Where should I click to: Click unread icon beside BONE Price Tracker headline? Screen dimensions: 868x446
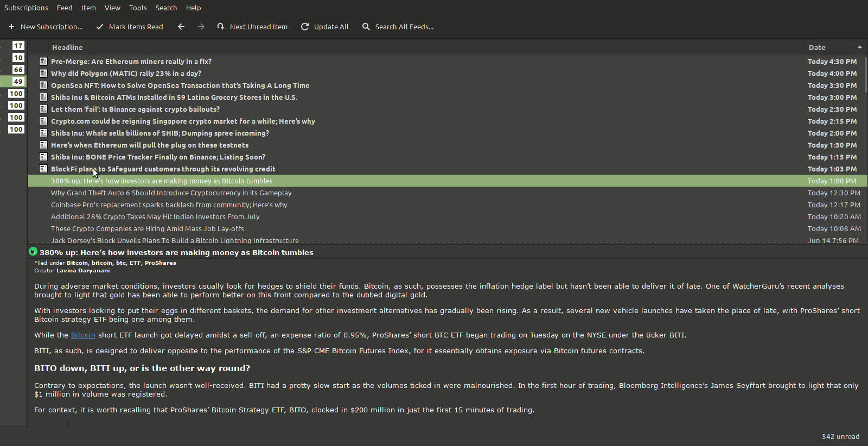tap(43, 157)
